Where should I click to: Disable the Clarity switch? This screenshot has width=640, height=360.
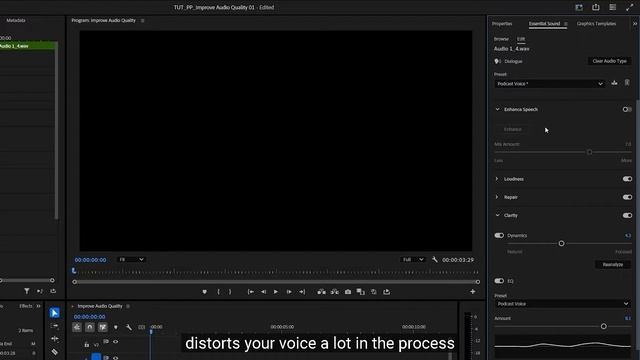click(x=627, y=215)
